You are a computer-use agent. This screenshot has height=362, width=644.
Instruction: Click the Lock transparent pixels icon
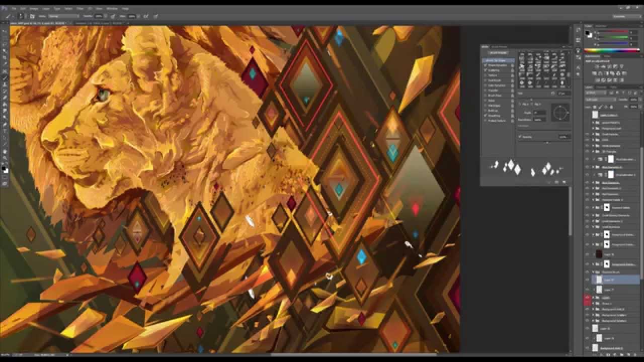click(595, 107)
